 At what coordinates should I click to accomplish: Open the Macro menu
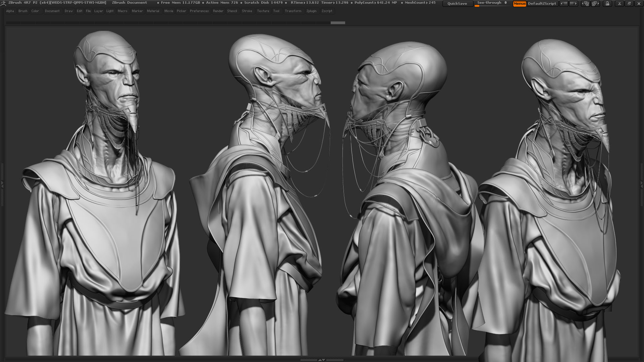click(x=122, y=11)
